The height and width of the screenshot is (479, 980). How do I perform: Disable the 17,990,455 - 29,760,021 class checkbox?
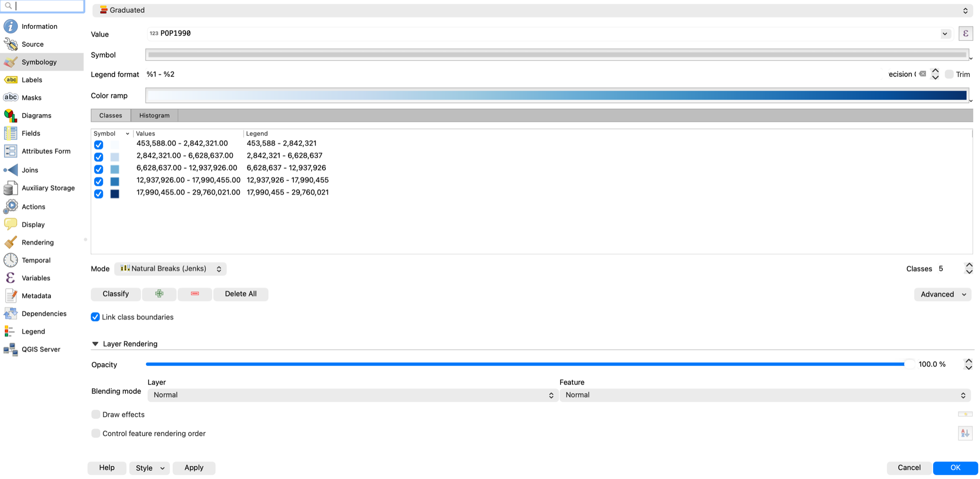98,194
